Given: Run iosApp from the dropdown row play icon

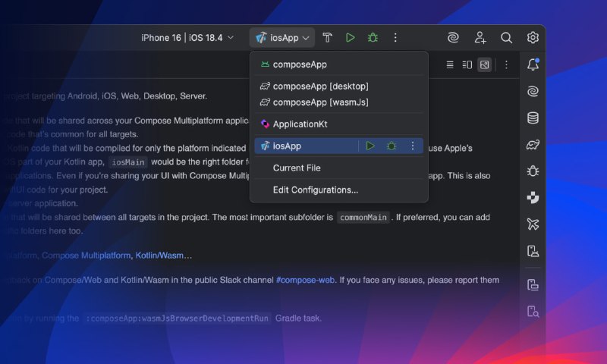Looking at the screenshot, I should click(x=370, y=146).
